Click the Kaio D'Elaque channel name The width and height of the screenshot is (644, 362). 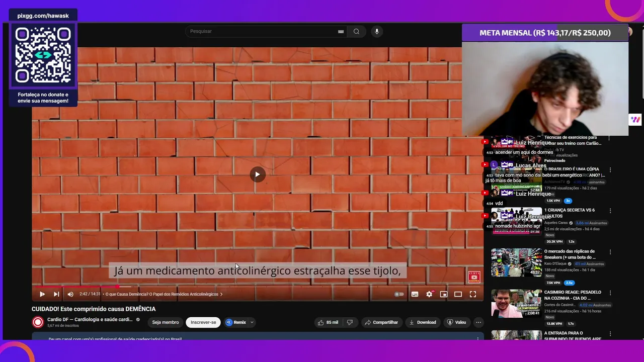click(556, 264)
